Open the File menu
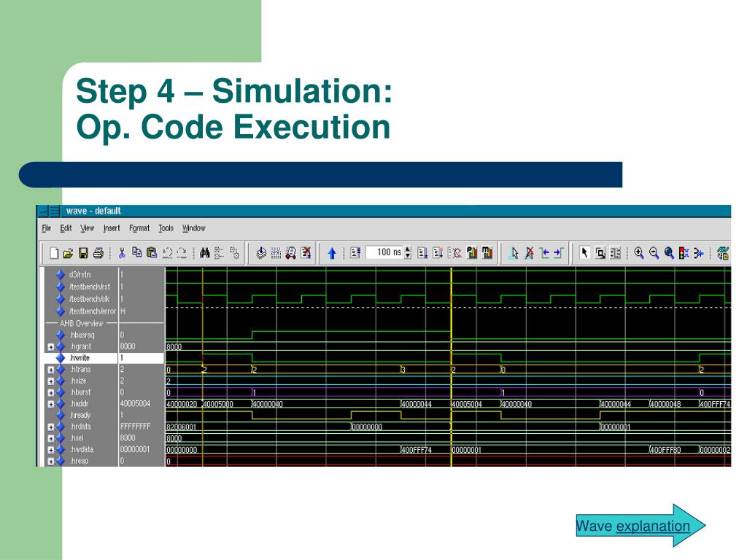747x560 pixels. [x=46, y=228]
